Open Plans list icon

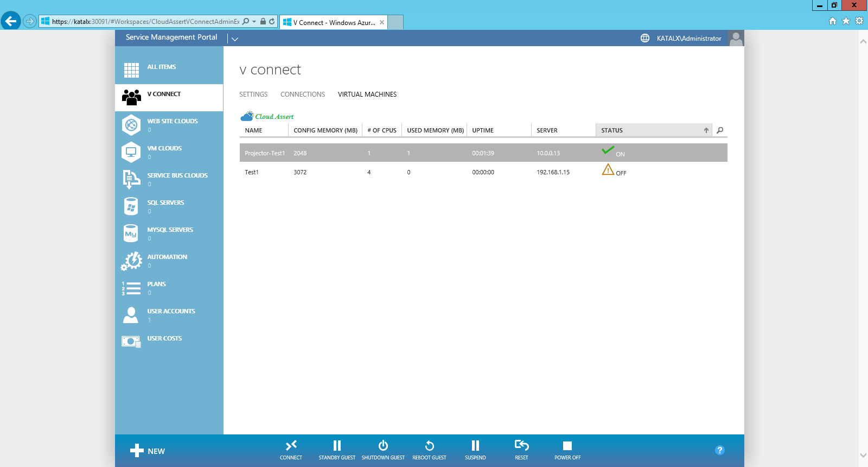131,288
